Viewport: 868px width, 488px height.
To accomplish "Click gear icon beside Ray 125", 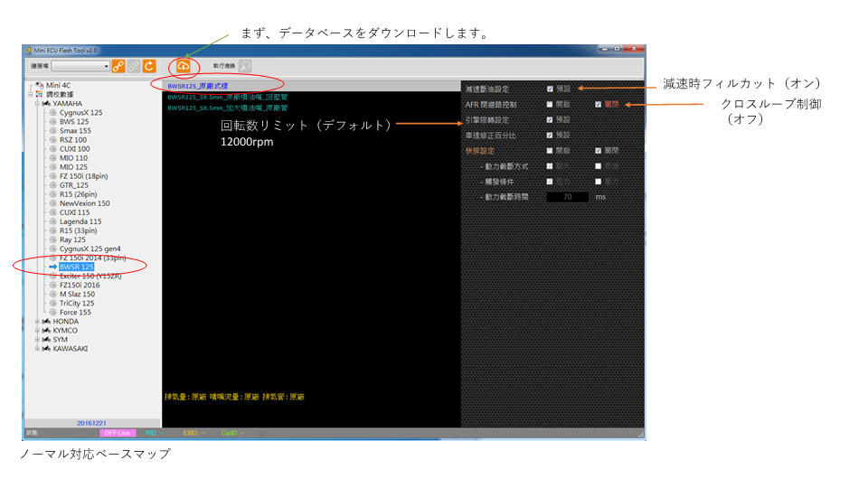I will [x=53, y=239].
